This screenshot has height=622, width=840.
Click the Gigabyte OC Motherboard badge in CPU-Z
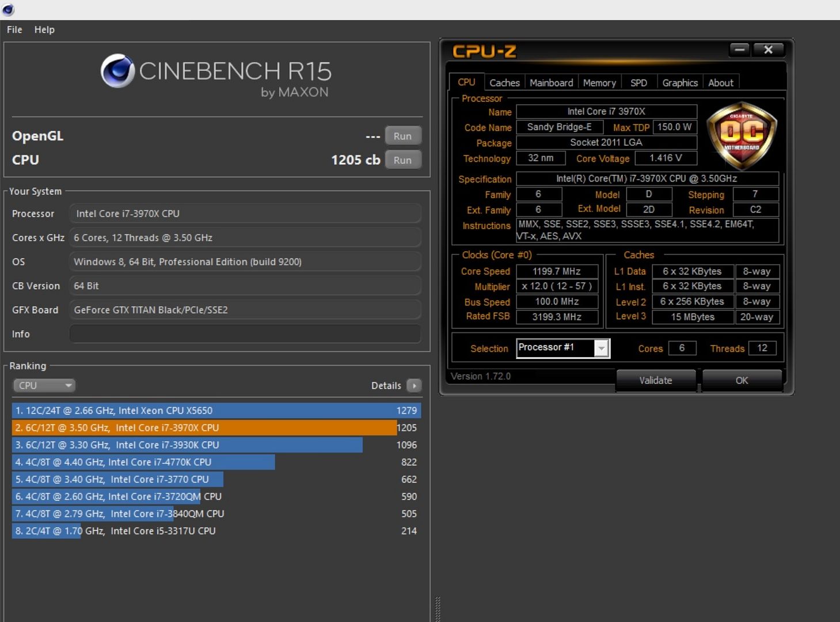[742, 136]
